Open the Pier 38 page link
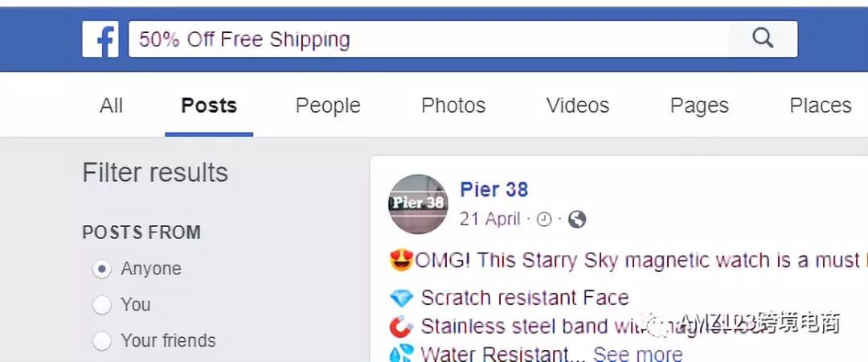 (x=493, y=190)
